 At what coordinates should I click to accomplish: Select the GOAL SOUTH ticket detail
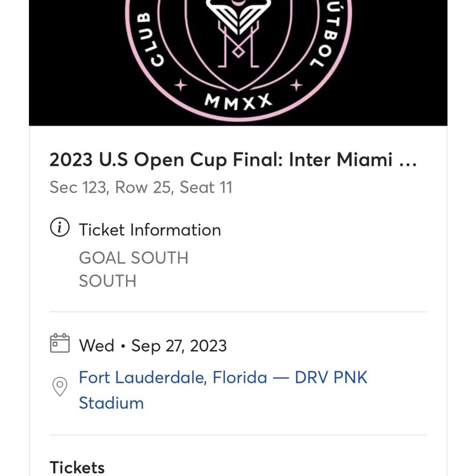(134, 258)
